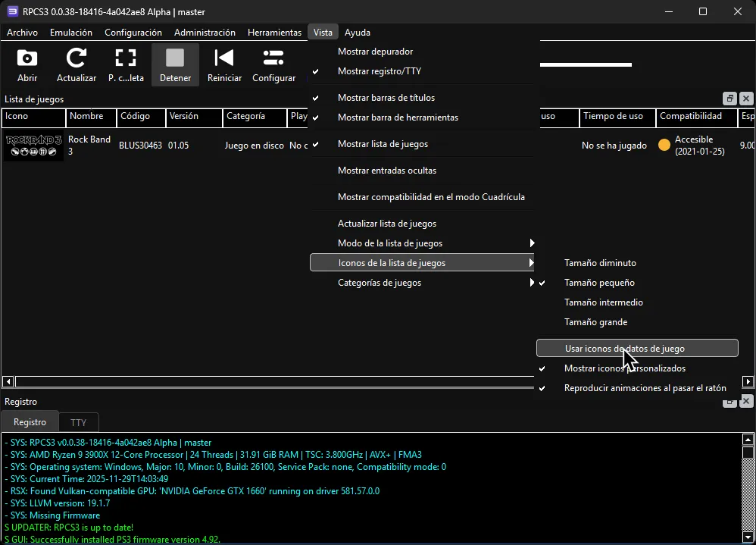The width and height of the screenshot is (756, 545).
Task: Click the Reiniciar restart icon
Action: point(224,64)
